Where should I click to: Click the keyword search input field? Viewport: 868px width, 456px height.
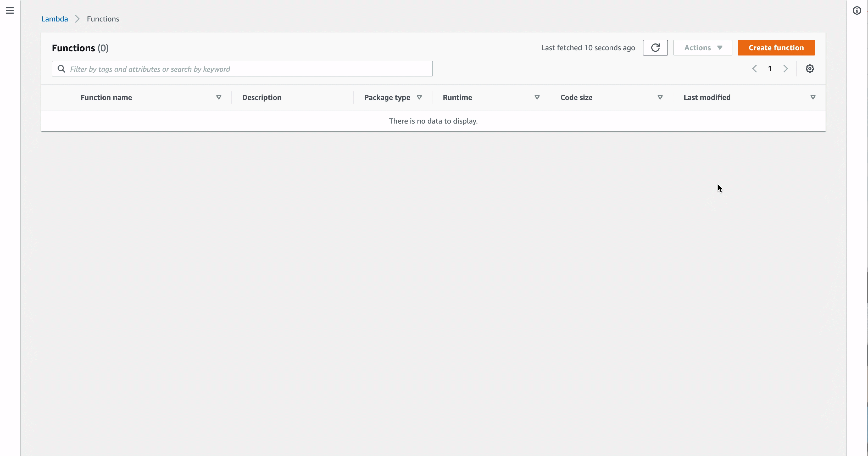242,69
